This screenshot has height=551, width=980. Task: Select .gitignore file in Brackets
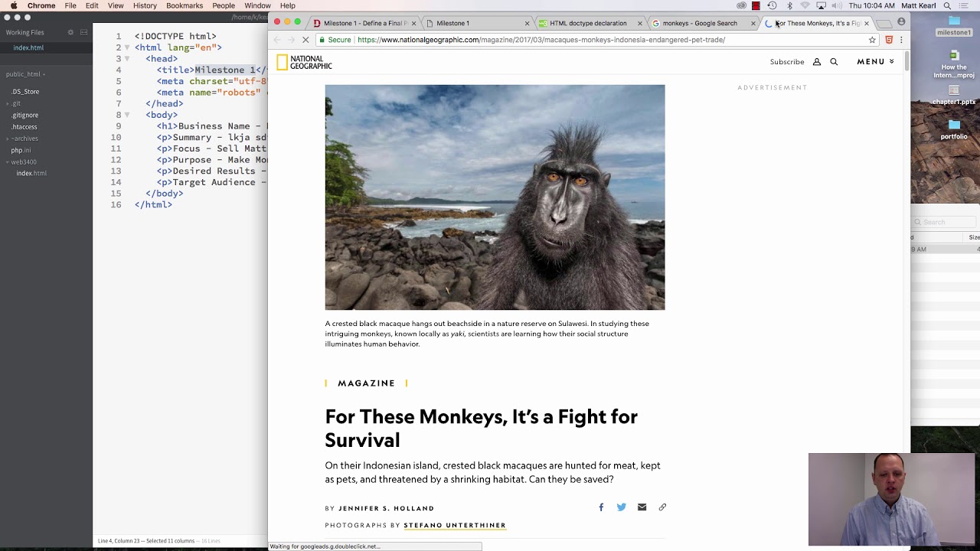click(x=25, y=116)
